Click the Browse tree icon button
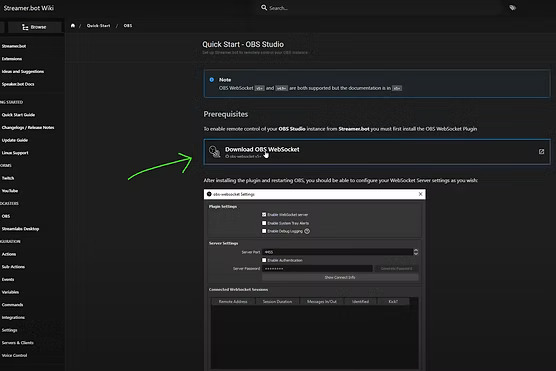 point(34,27)
